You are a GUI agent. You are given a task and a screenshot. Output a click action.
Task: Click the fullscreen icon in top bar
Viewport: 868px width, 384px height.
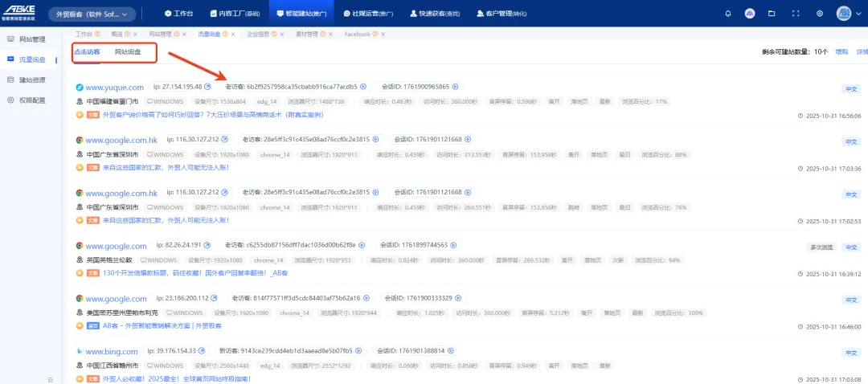click(x=796, y=14)
